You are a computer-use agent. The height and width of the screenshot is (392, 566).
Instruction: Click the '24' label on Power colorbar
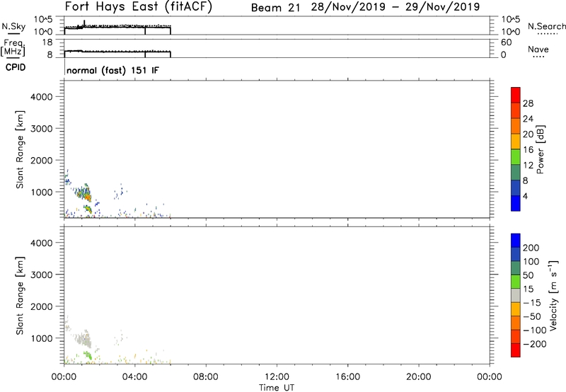pyautogui.click(x=528, y=119)
